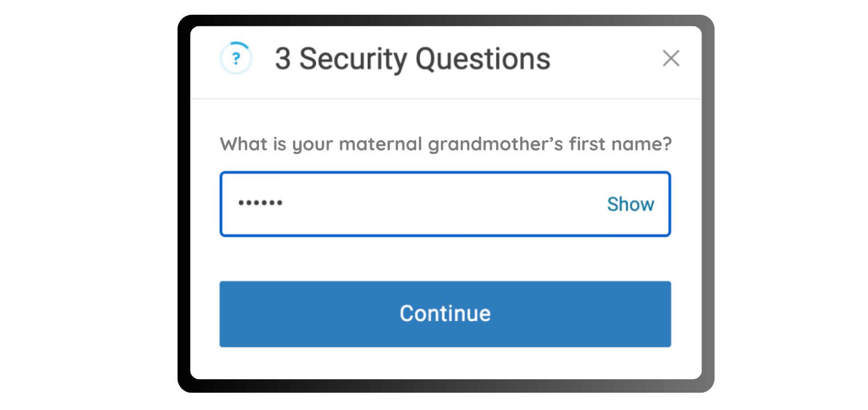Click the question mark security icon

point(236,58)
